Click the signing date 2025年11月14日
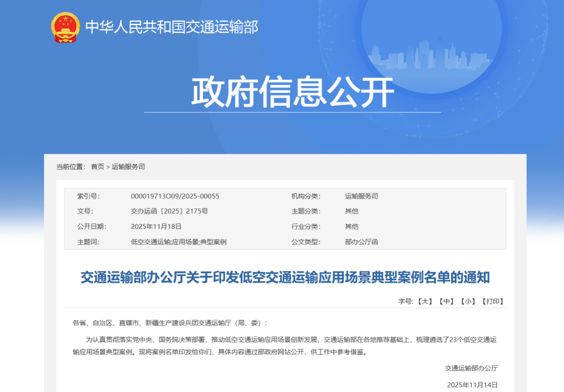 click(472, 385)
